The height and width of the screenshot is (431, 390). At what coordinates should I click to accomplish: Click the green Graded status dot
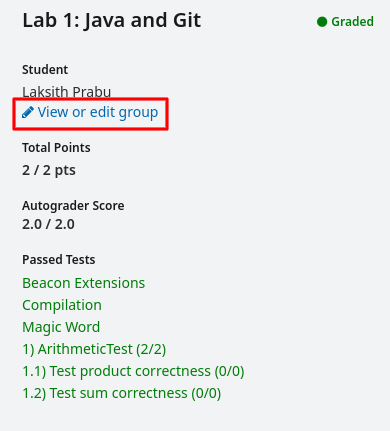(x=322, y=22)
